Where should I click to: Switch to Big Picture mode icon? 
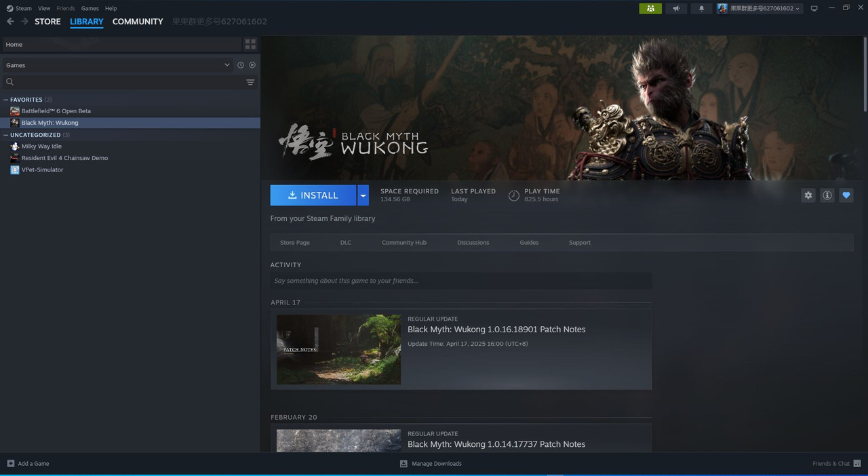(x=814, y=8)
